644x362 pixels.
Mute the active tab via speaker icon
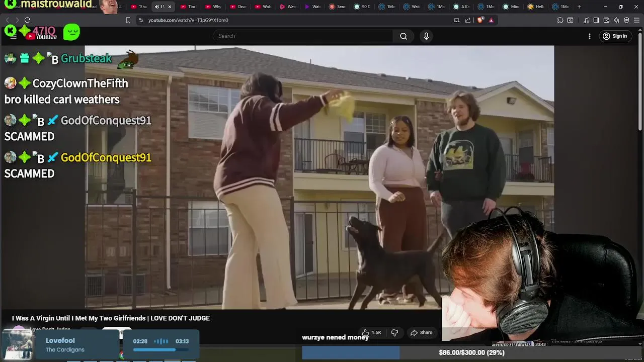(157, 7)
